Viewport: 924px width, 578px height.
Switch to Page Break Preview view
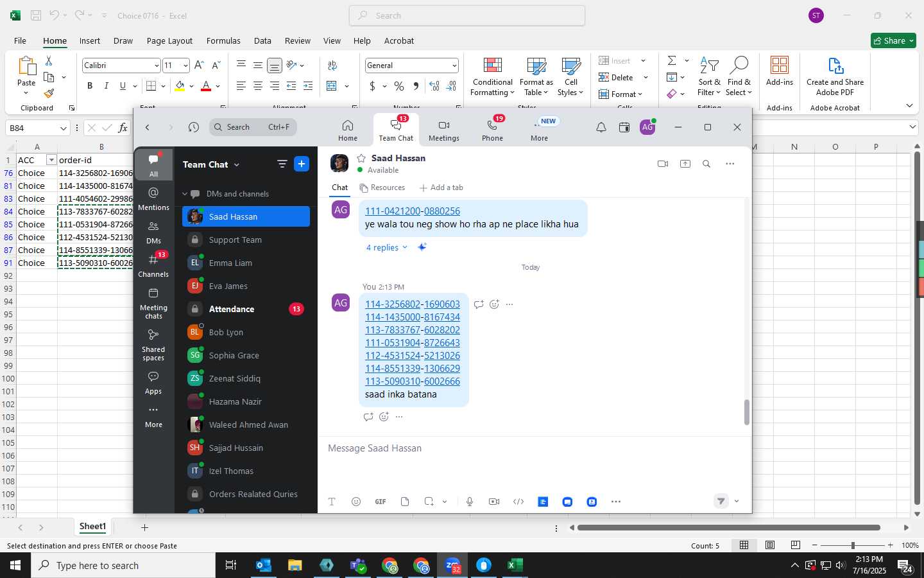(796, 545)
